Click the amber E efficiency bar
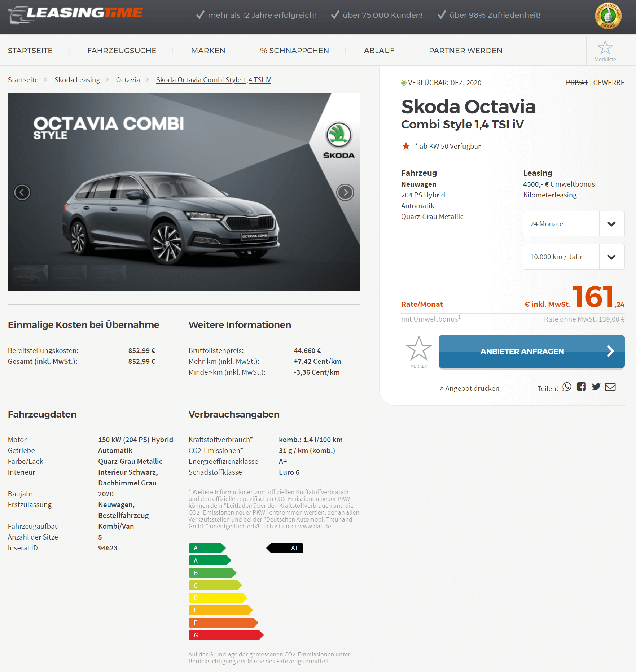 (x=221, y=610)
